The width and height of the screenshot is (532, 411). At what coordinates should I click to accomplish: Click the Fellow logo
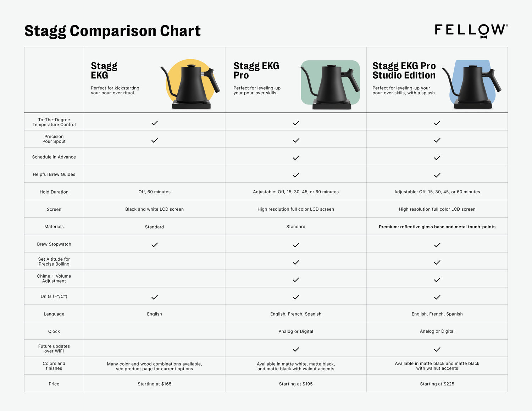[471, 31]
